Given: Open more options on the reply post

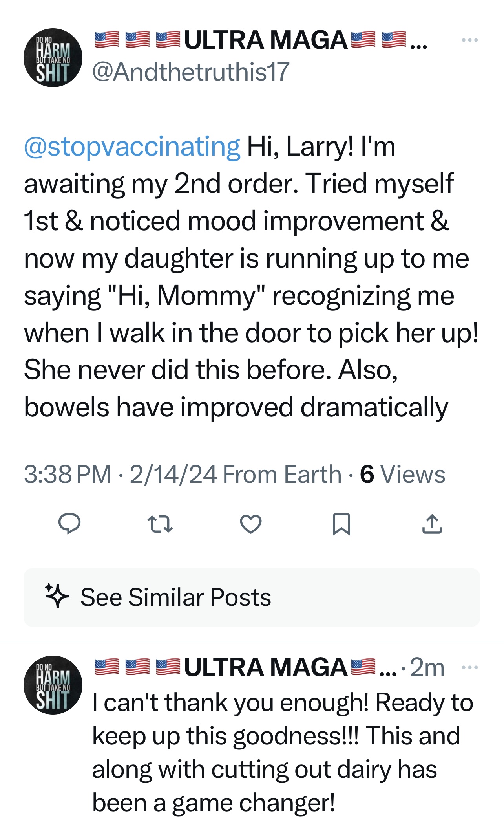Looking at the screenshot, I should [469, 667].
